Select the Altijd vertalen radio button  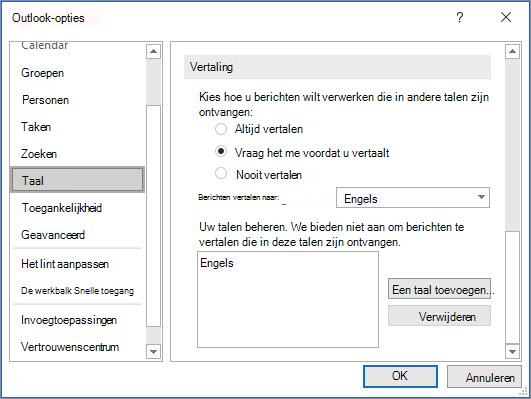pos(221,129)
